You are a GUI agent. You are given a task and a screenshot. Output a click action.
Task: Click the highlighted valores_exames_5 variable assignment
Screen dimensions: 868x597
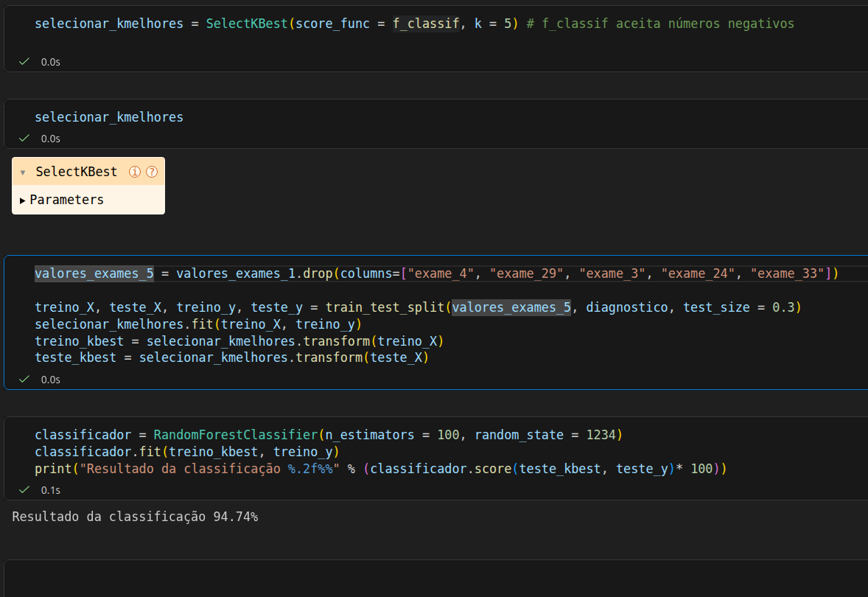tap(94, 273)
